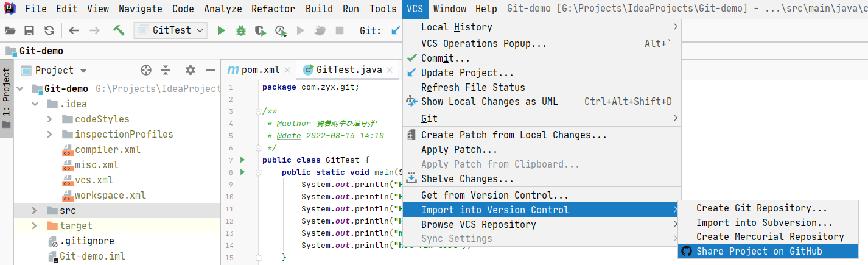868x265 pixels.
Task: Open the GitTest run configuration dropdown
Action: pos(170,30)
